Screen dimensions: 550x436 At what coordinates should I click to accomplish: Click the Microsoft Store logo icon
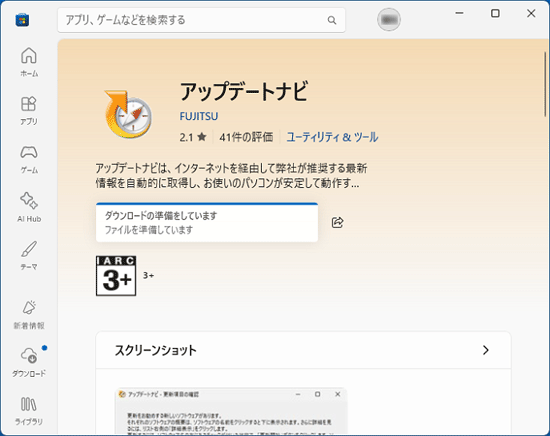[x=22, y=20]
